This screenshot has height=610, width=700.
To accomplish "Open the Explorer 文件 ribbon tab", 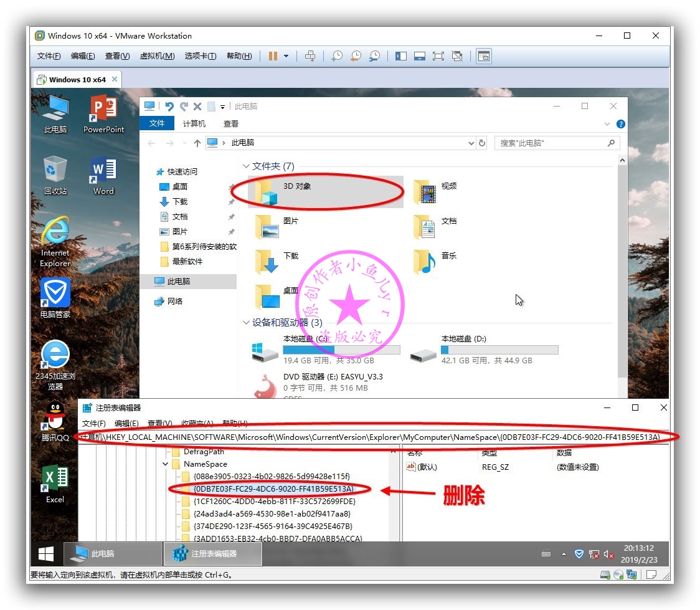I will (157, 123).
